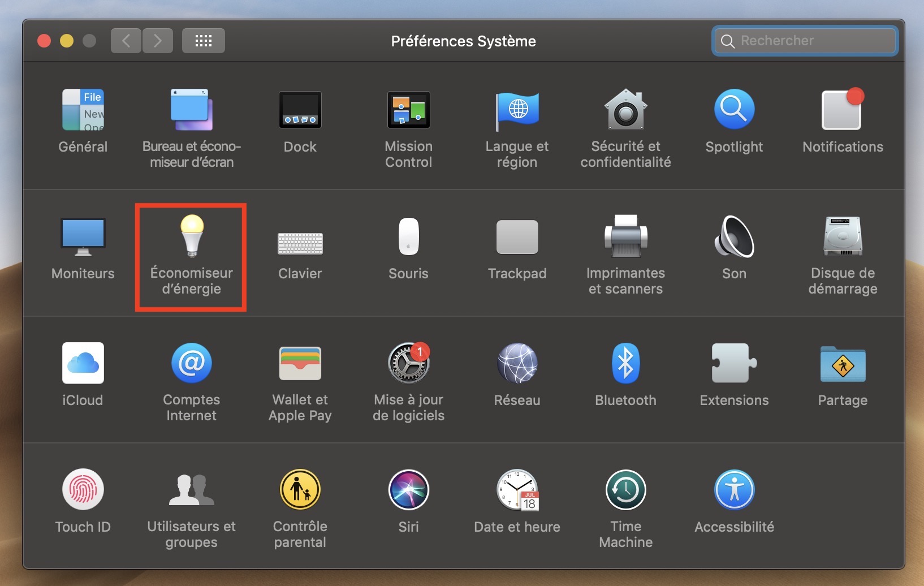Viewport: 924px width, 586px height.
Task: Click the forward navigation arrow button
Action: 158,41
